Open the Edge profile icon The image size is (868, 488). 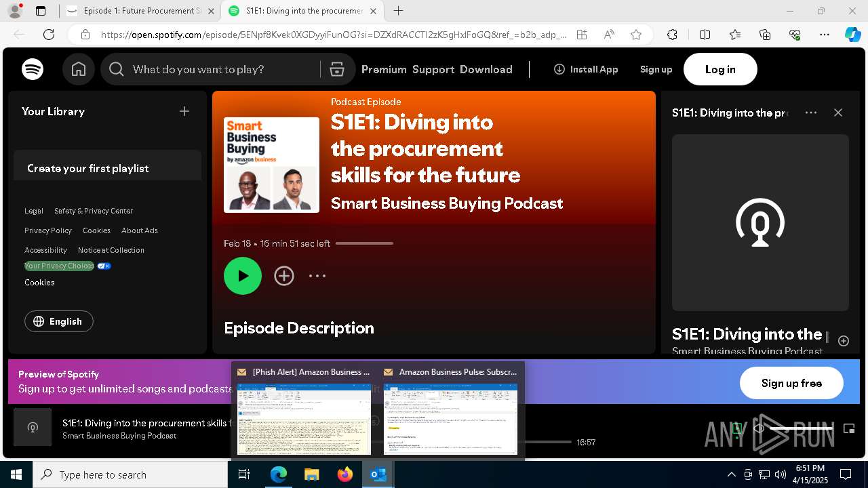tap(14, 11)
